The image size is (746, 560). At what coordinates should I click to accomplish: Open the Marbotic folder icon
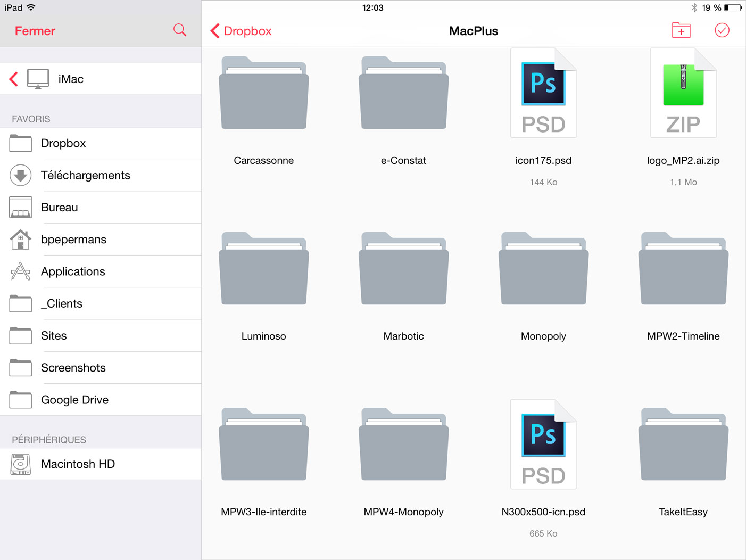[x=404, y=268]
